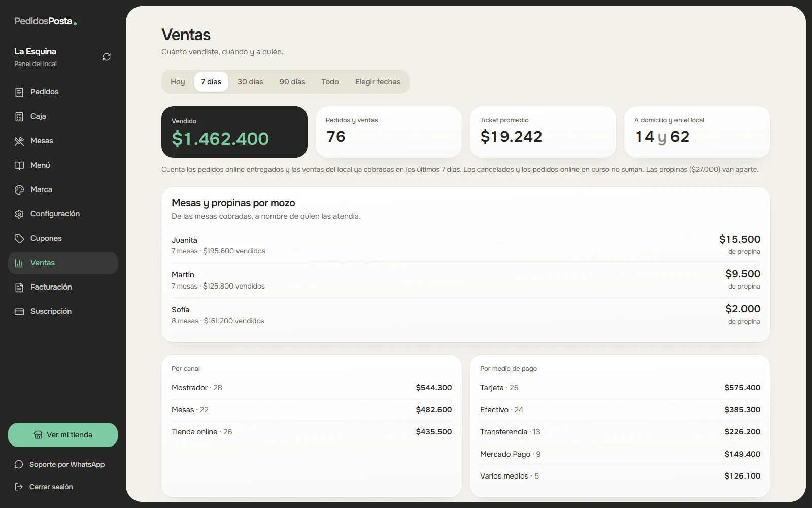
Task: Click the Marca palette icon
Action: (19, 189)
